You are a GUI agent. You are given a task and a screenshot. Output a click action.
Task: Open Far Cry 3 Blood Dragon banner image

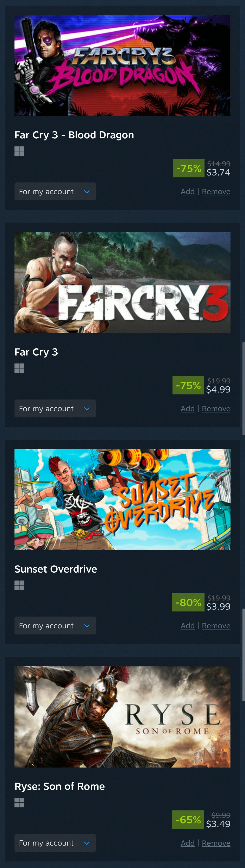pyautogui.click(x=122, y=65)
